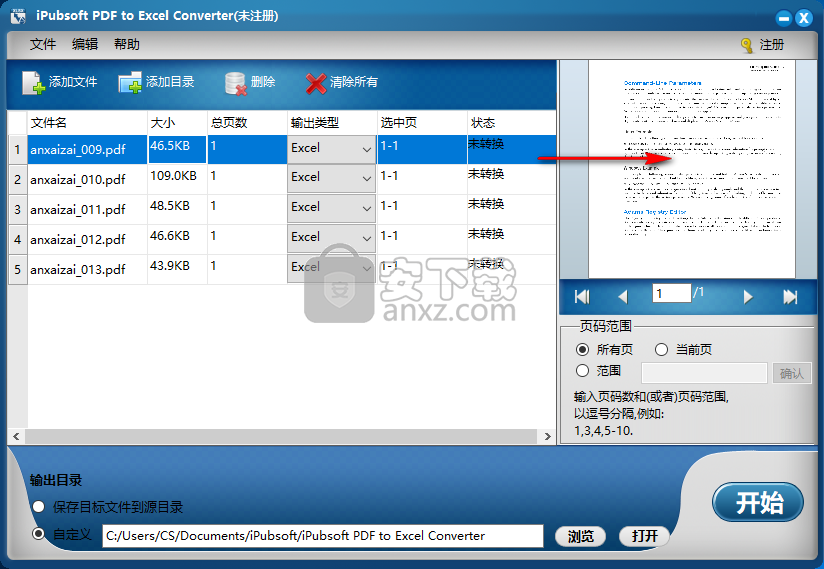Click the 选中页 column header
This screenshot has height=569, width=824.
click(422, 123)
